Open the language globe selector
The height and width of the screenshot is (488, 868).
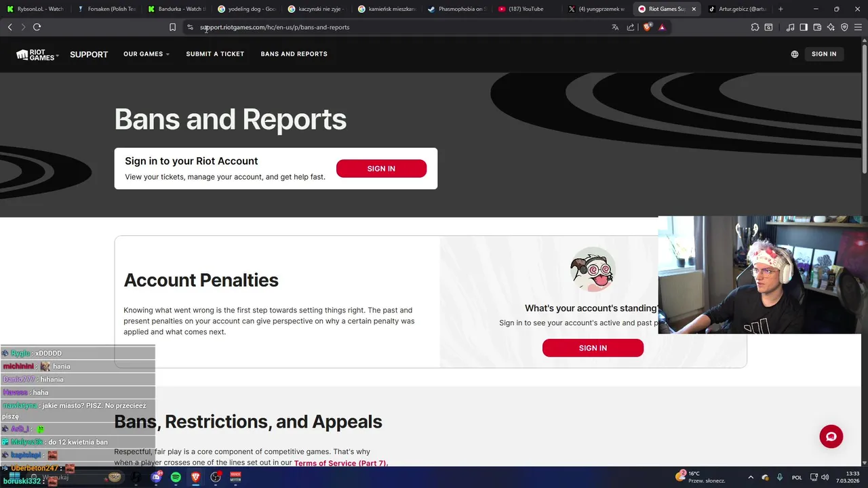coord(795,54)
